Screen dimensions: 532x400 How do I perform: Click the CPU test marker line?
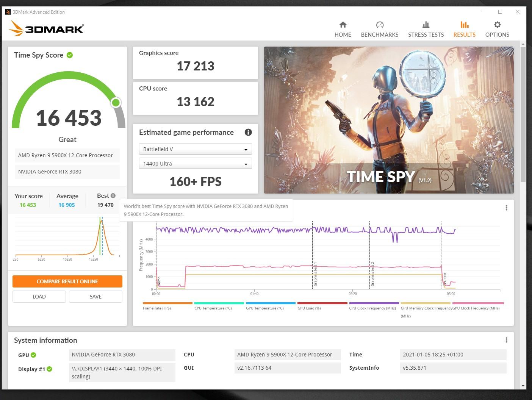[x=442, y=256]
